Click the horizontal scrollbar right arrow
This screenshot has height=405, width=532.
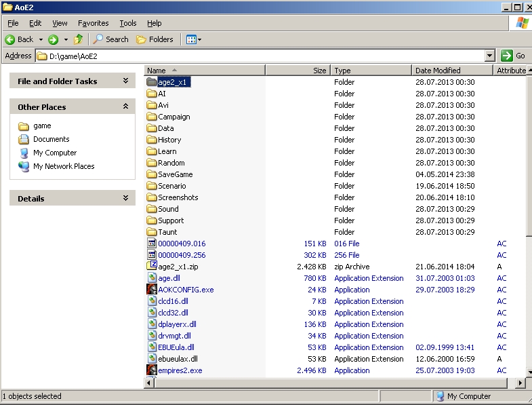(520, 383)
